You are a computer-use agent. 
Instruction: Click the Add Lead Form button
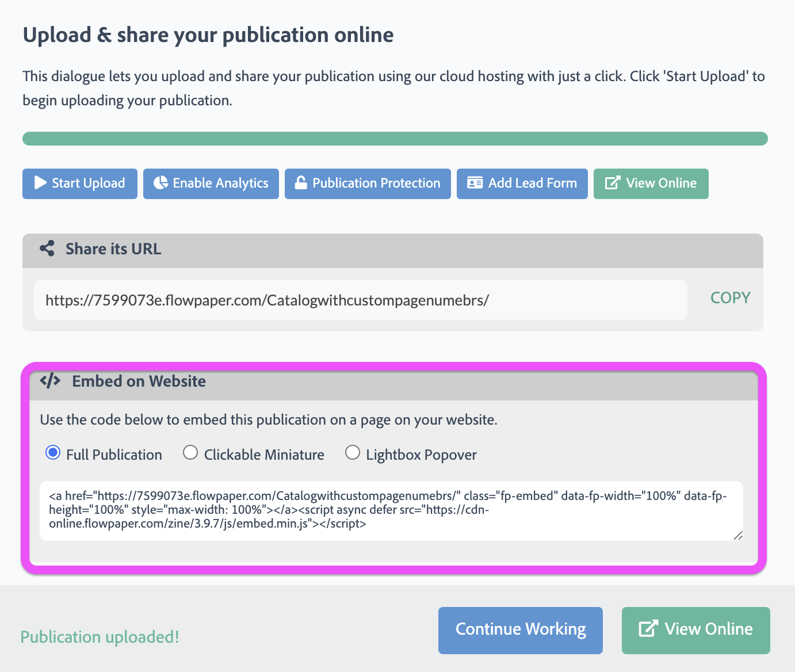pyautogui.click(x=522, y=184)
